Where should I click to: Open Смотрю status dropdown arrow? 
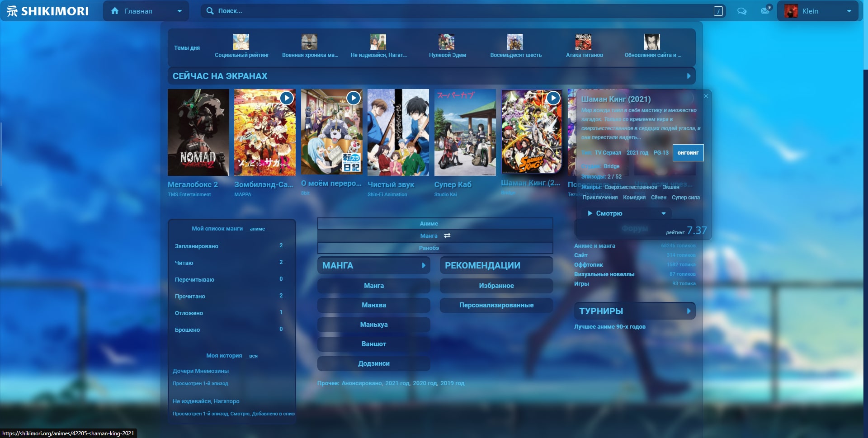[664, 213]
